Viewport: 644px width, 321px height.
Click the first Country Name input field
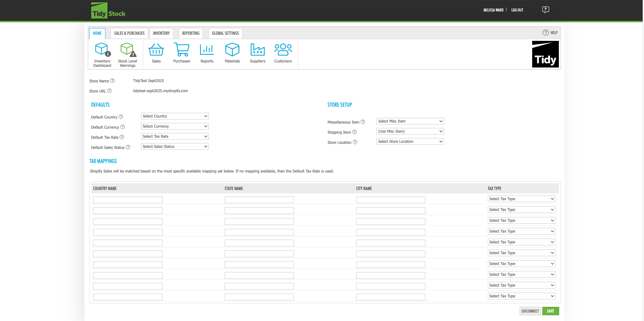128,200
